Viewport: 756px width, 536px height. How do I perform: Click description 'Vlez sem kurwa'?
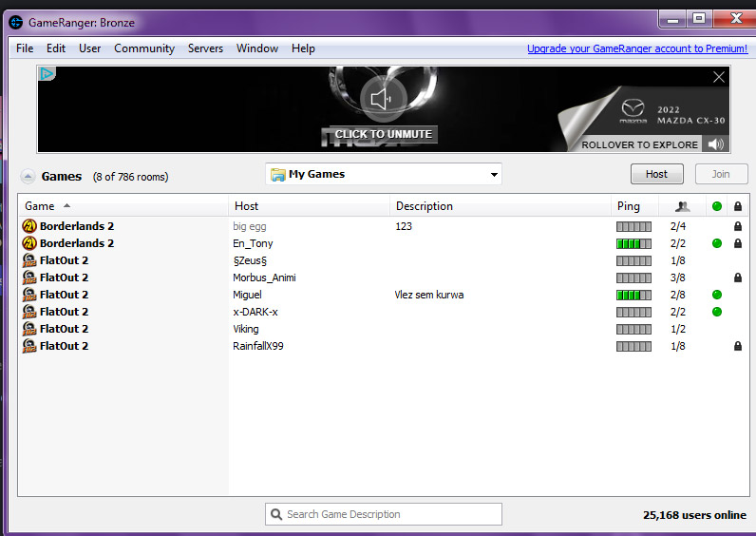tap(429, 295)
